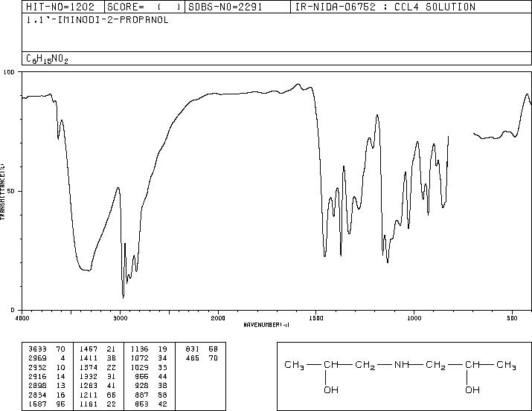
Task: Click the 100 mark on the transmittance axis
Action: [9, 72]
